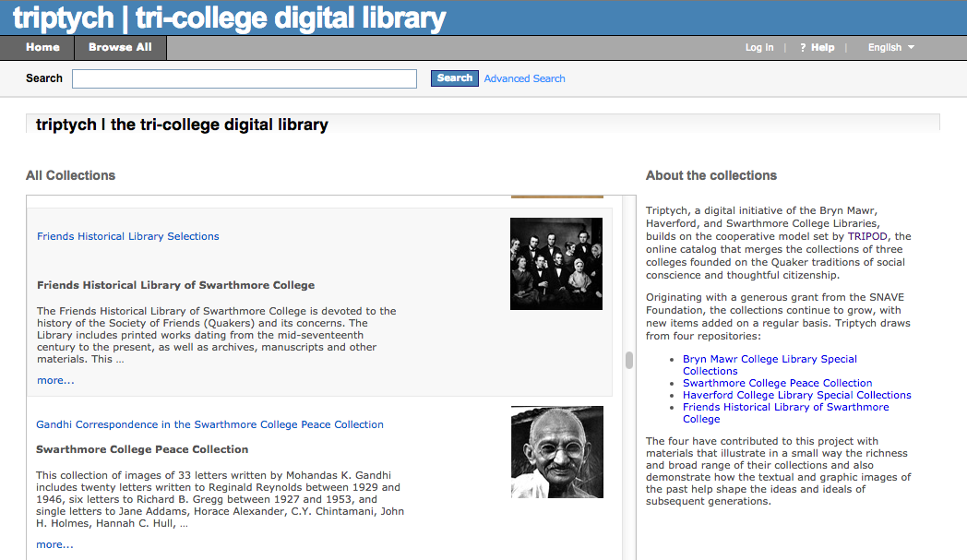Click inside the Search input field
Viewport: 967px width, 560px height.
[244, 78]
